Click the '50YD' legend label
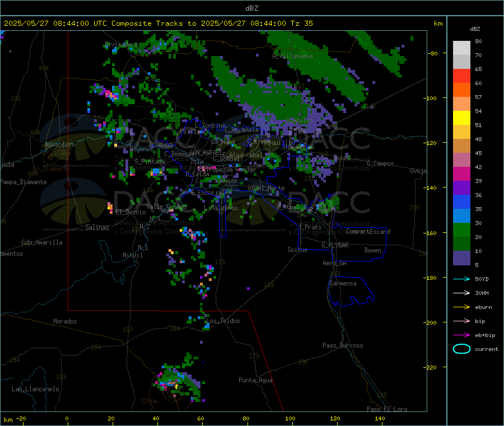504x426 pixels. pos(482,279)
